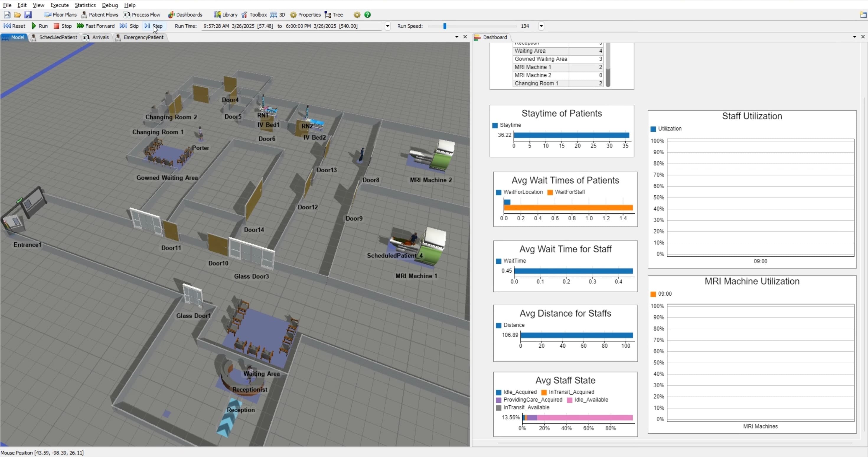Image resolution: width=868 pixels, height=457 pixels.
Task: Switch to the EmergencyPatient tab
Action: [x=143, y=38]
